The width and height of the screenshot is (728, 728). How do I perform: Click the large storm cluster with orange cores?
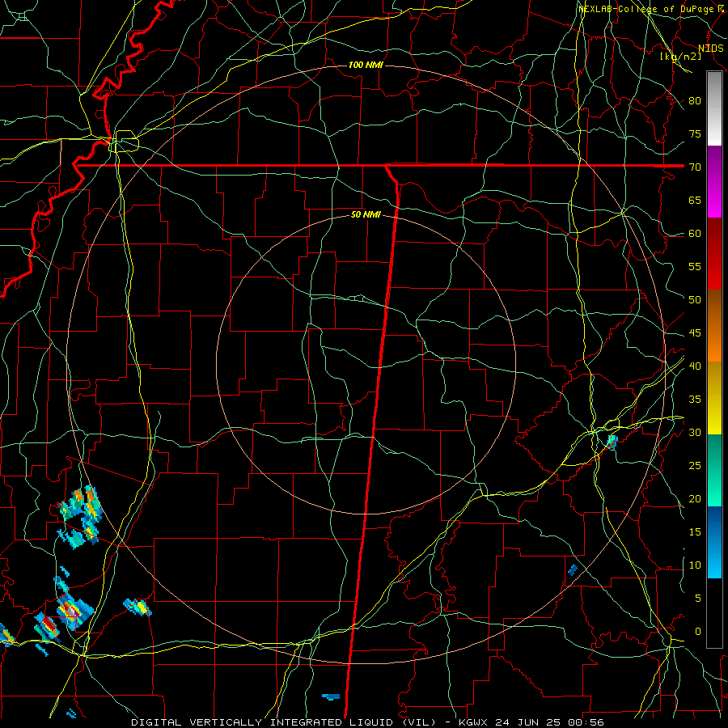[81, 515]
